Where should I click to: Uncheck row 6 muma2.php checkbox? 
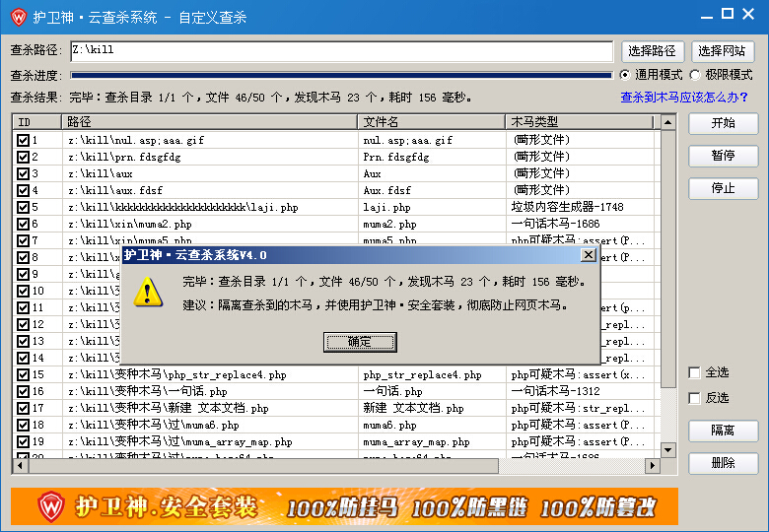[23, 224]
